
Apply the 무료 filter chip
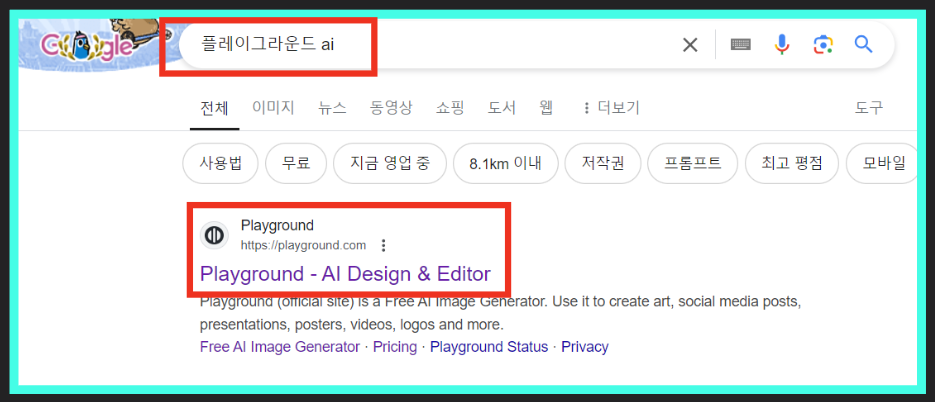tap(296, 163)
